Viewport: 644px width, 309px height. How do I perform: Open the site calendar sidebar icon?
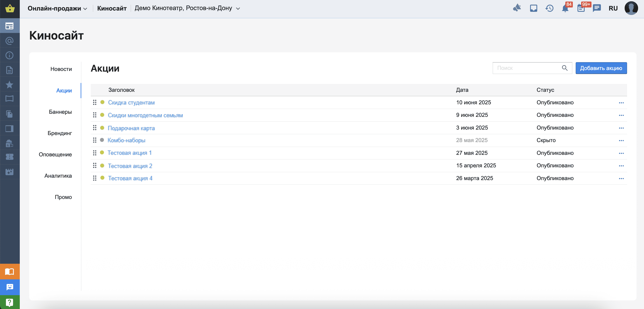9,26
